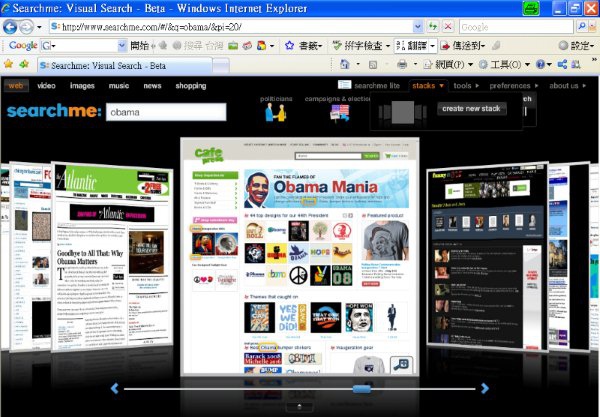Image resolution: width=600 pixels, height=417 pixels.
Task: Click the YES WE DID design thumbnail
Action: point(293,317)
